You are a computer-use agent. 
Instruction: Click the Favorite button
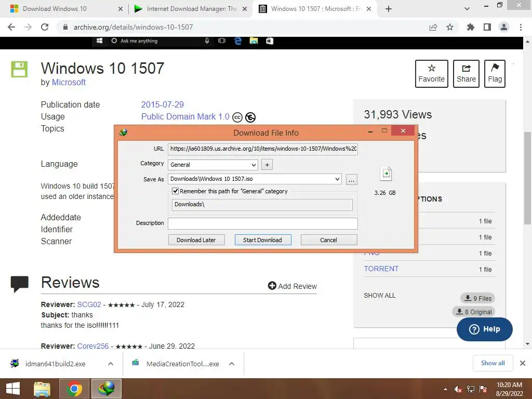coord(432,74)
